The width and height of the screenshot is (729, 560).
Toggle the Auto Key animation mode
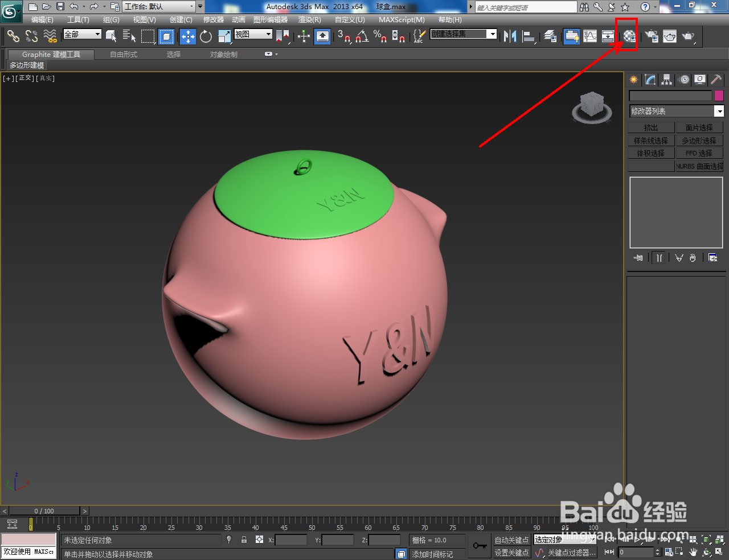tap(511, 540)
